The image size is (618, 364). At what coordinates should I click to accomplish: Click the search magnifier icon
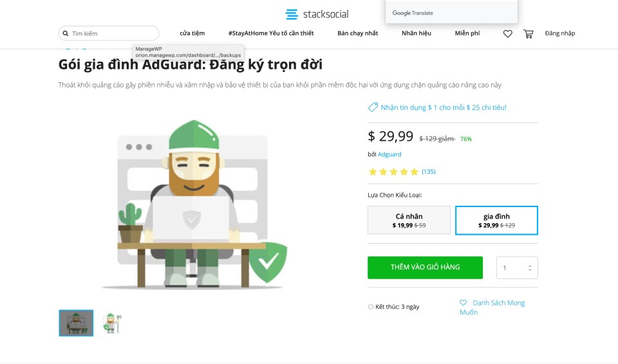coord(66,33)
